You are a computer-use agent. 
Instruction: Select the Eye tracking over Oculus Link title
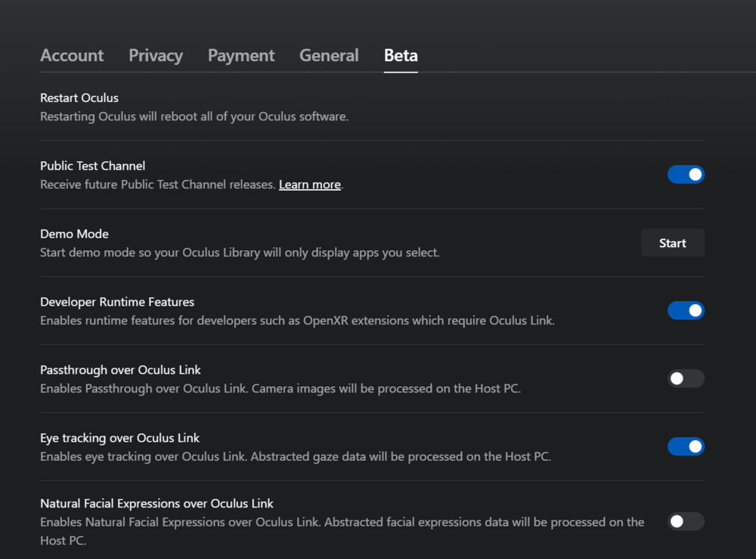(x=119, y=438)
